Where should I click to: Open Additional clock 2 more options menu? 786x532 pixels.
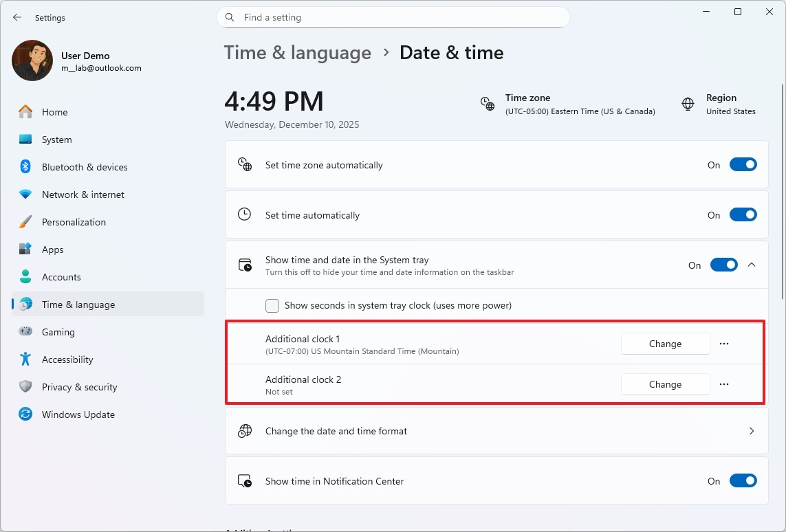pos(724,384)
